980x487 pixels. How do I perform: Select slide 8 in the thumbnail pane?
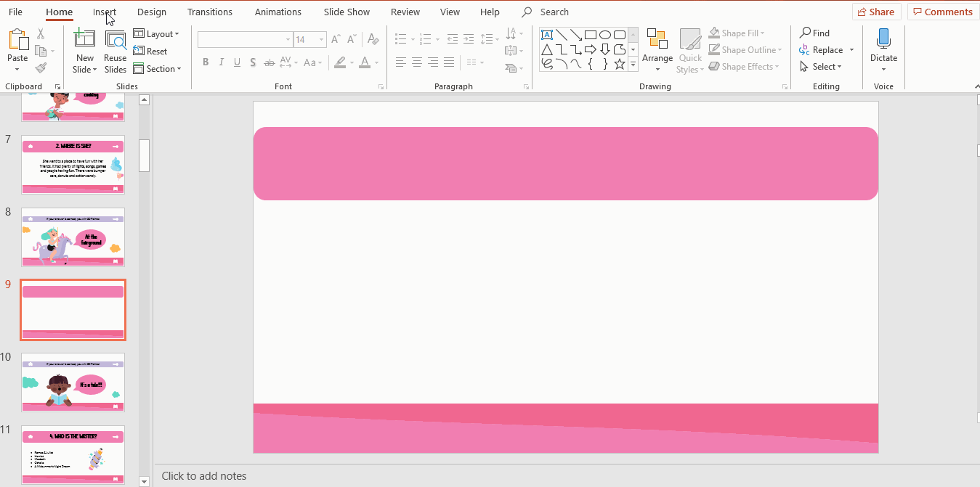click(x=73, y=237)
